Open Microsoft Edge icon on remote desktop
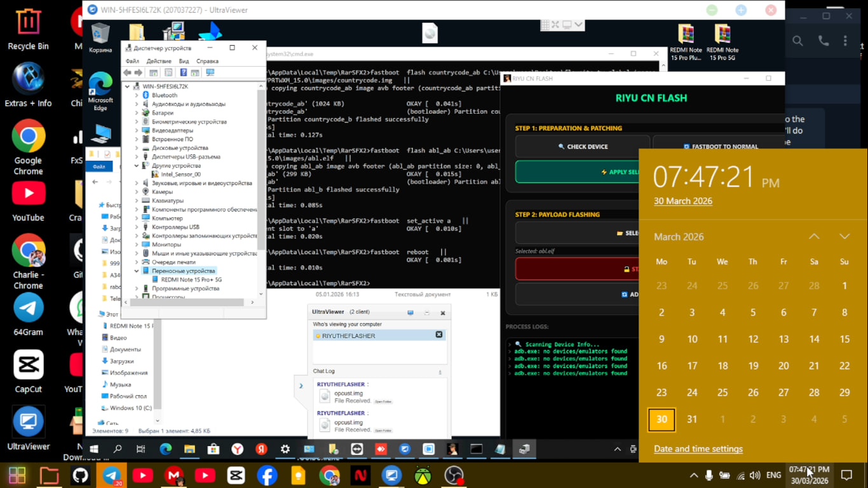Viewport: 868px width, 488px height. click(100, 91)
